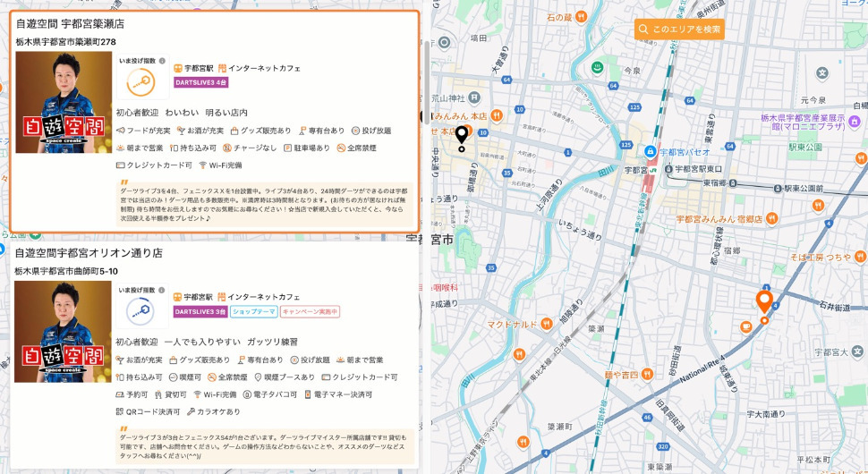
Task: Click the 電子タバコ可 feature tag
Action: (270, 394)
